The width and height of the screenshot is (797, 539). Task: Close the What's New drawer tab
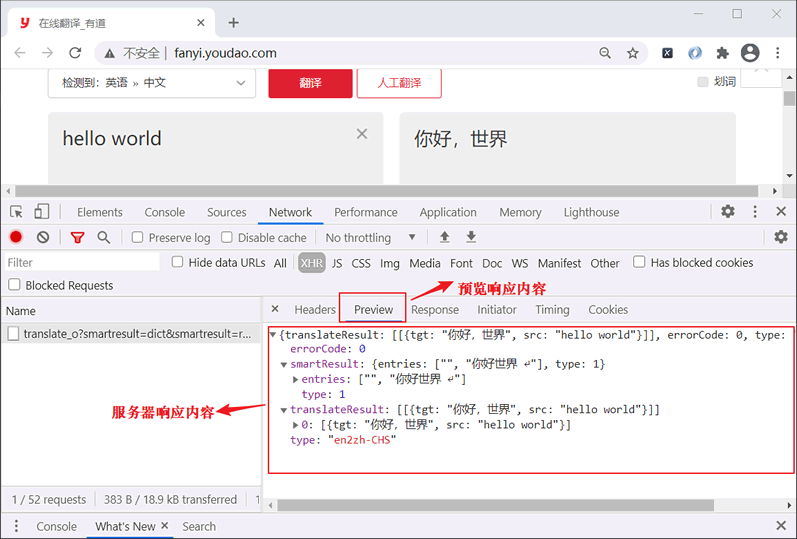[x=165, y=525]
